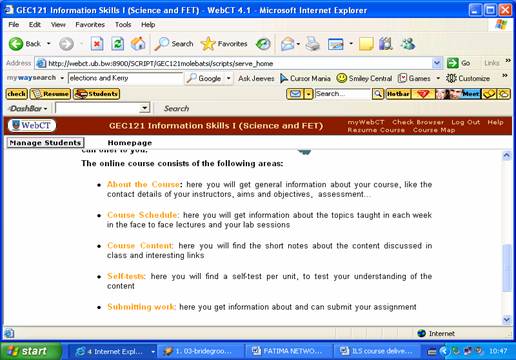Click the Manage Students button
The width and height of the screenshot is (516, 360).
45,143
